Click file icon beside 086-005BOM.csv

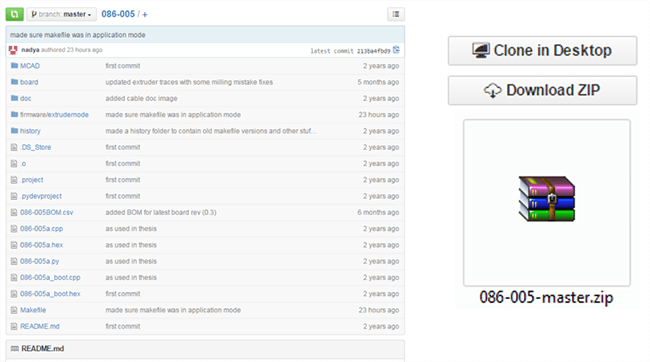coord(14,212)
